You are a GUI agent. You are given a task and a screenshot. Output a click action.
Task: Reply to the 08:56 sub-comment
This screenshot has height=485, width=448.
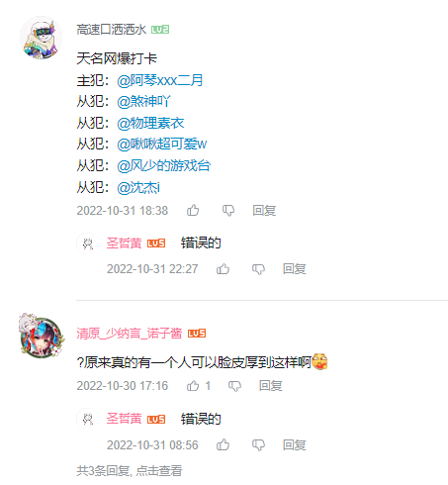295,445
